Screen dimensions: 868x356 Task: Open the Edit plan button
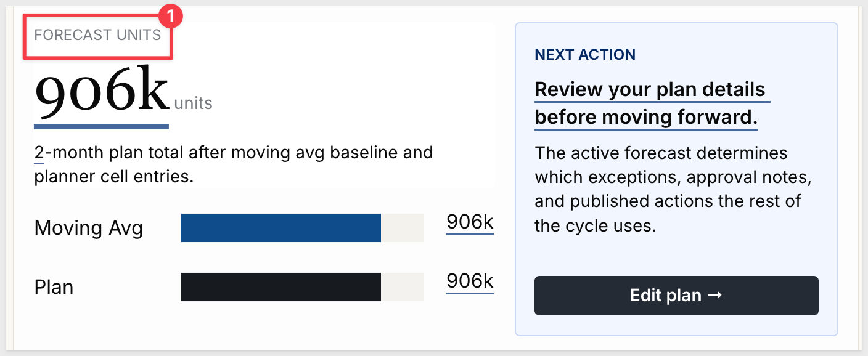(676, 296)
